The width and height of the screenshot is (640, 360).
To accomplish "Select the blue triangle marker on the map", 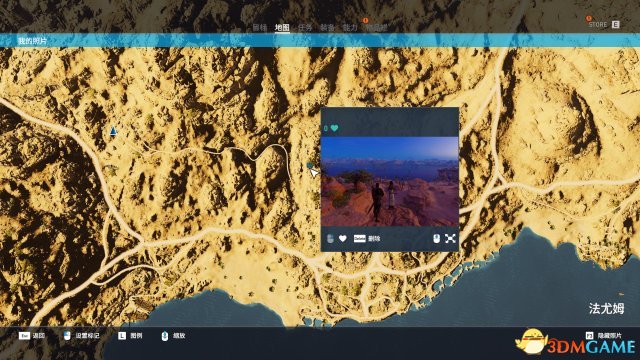I will (x=113, y=131).
